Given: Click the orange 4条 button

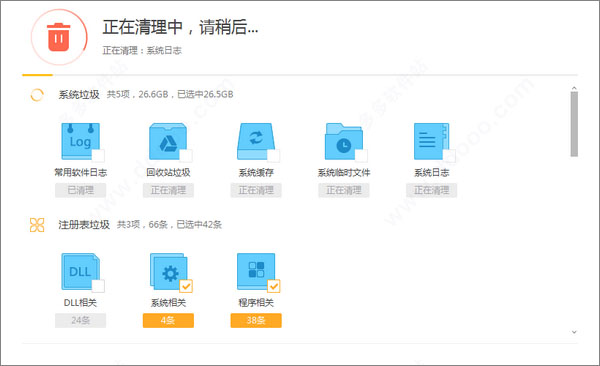Looking at the screenshot, I should coord(168,320).
